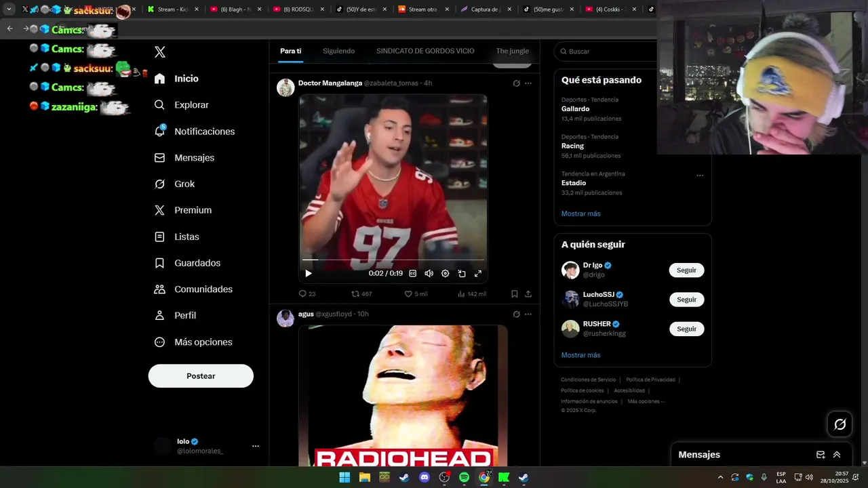868x488 pixels.
Task: Compose new message in Mensajes drawer
Action: coord(821,455)
